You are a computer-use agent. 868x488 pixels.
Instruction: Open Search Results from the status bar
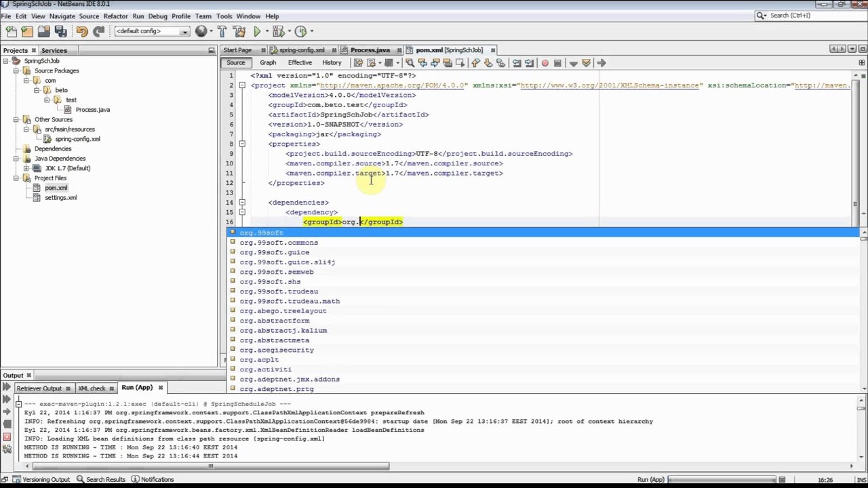(x=101, y=480)
